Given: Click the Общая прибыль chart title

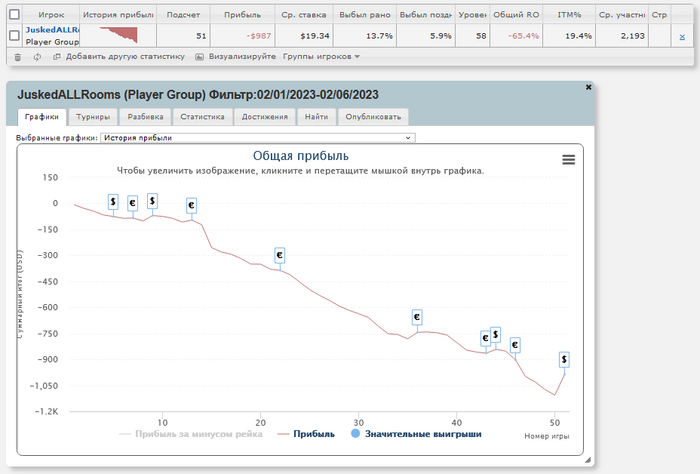Looking at the screenshot, I should (x=300, y=156).
